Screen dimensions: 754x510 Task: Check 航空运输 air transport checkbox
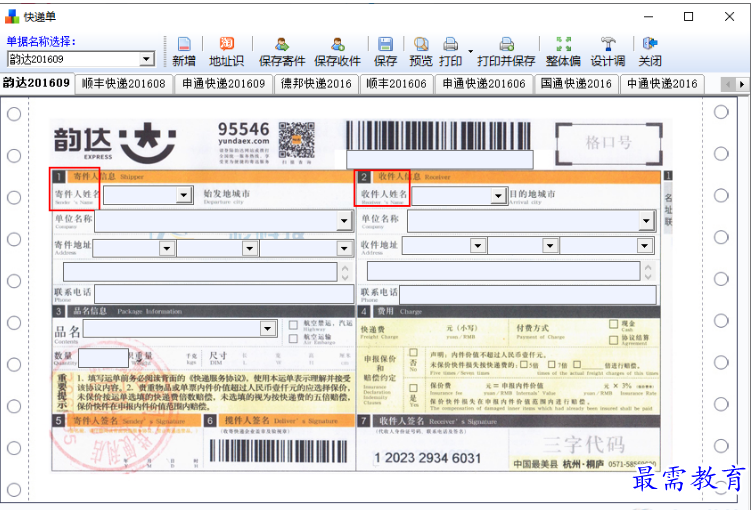[x=293, y=339]
